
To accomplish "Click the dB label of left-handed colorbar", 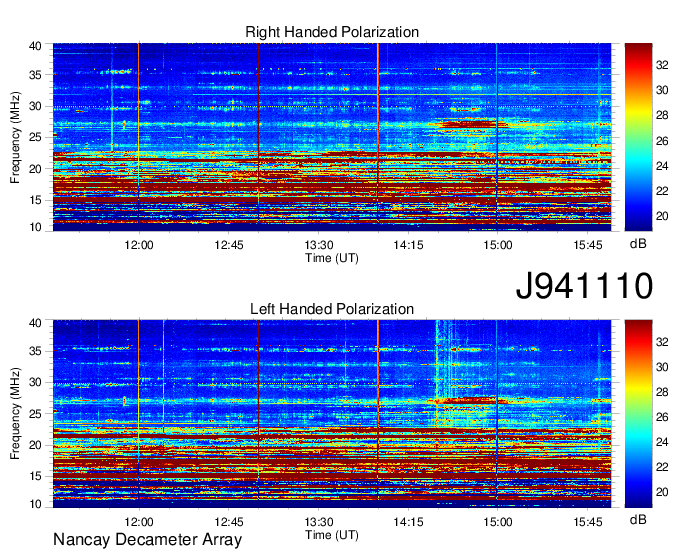I will click(638, 520).
